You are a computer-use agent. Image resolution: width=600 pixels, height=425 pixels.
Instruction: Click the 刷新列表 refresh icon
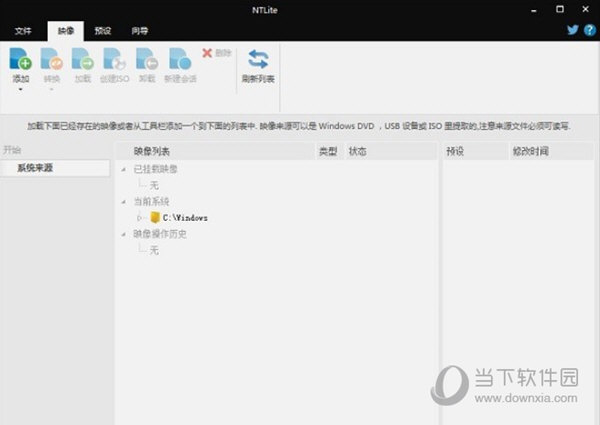click(x=258, y=59)
